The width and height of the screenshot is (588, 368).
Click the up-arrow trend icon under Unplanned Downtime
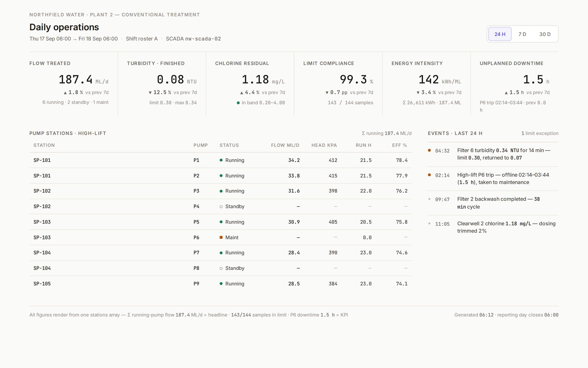(x=506, y=93)
